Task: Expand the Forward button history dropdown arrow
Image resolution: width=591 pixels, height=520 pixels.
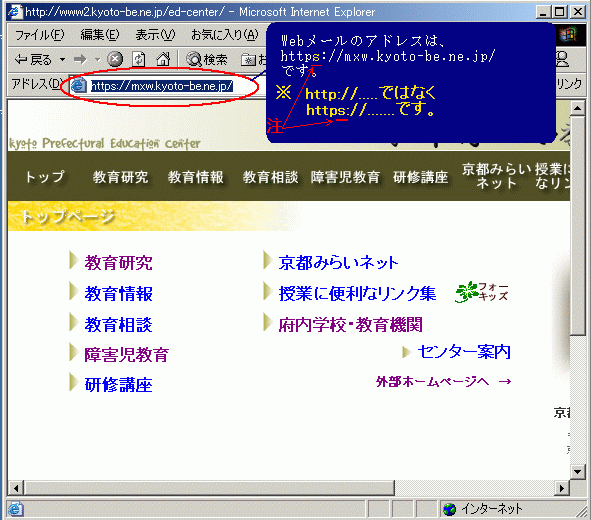Action: click(x=97, y=60)
